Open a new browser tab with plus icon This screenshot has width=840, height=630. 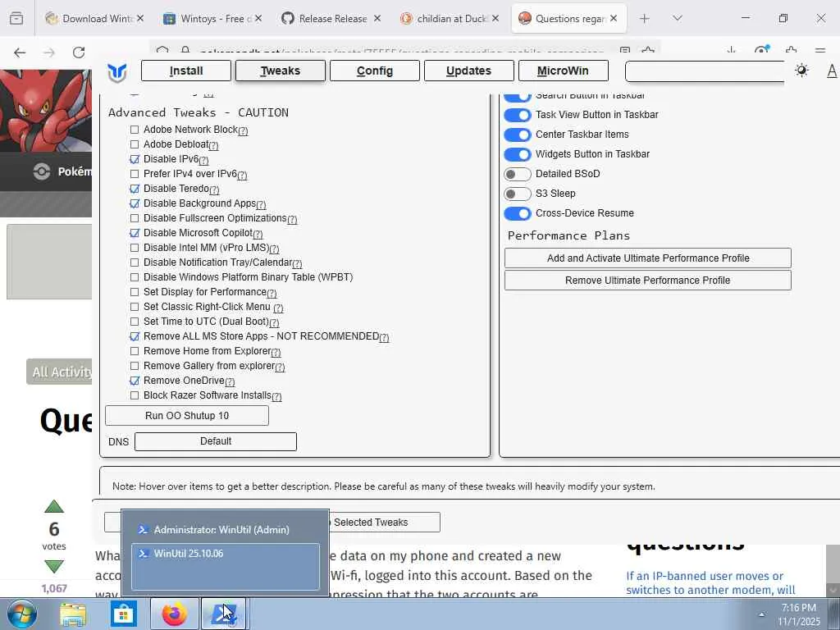pos(645,19)
